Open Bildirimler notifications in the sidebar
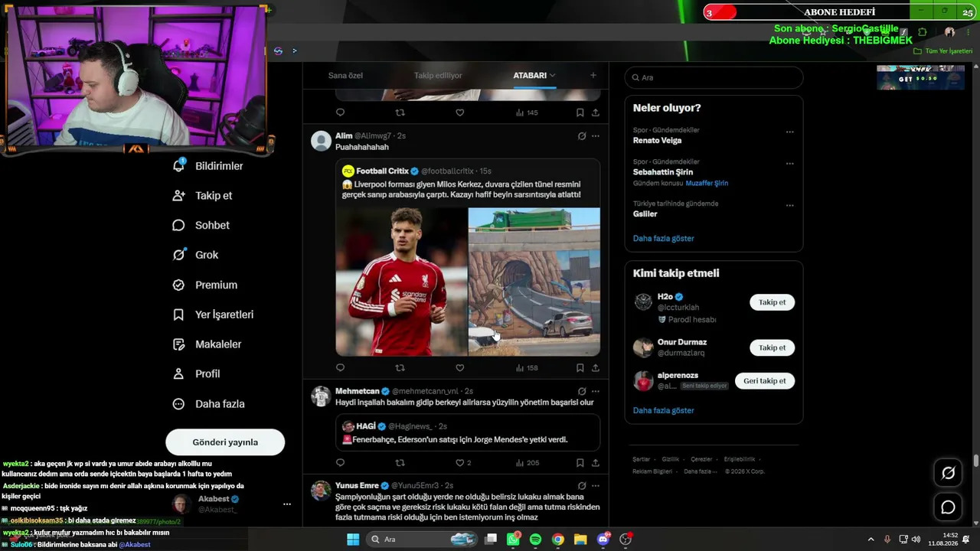The image size is (980, 551). click(208, 166)
